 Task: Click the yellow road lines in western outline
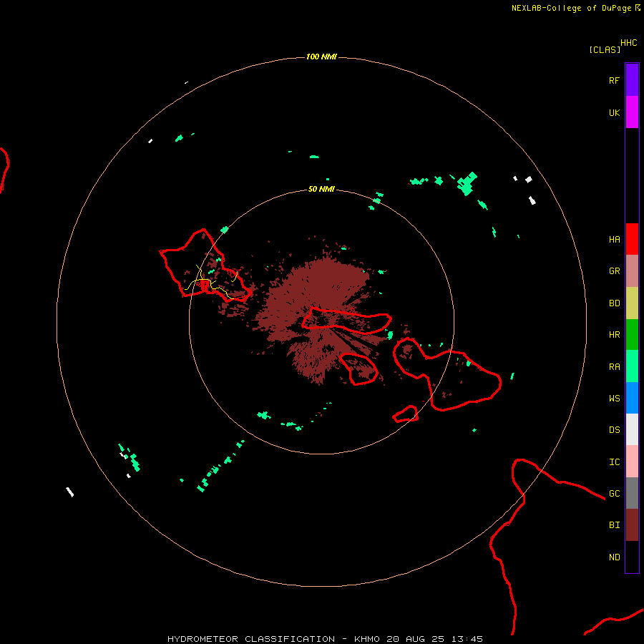pyautogui.click(x=210, y=281)
